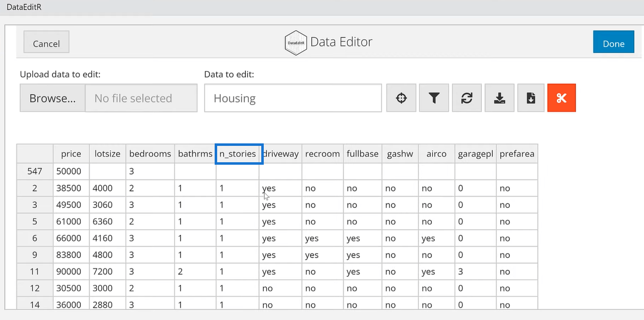
Task: Click the top-left corner cell of the table
Action: click(x=35, y=153)
